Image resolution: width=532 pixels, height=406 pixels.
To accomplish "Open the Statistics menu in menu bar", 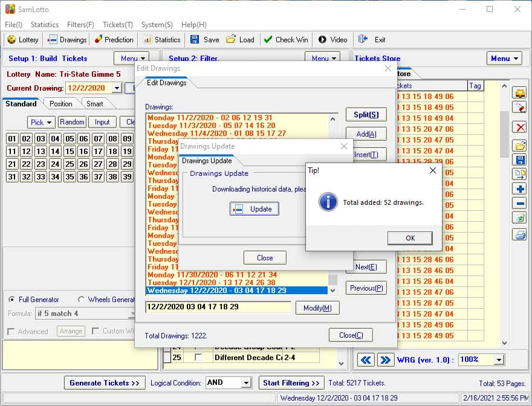I will 45,24.
